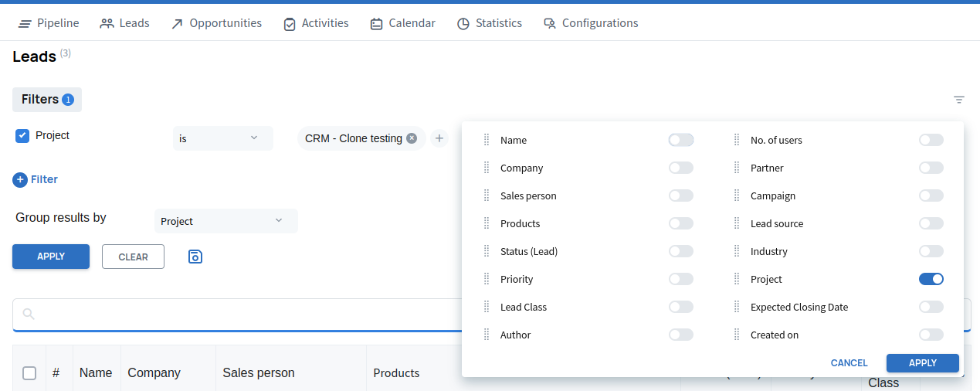Click the drag handle beside Name column
The image size is (980, 391).
487,140
